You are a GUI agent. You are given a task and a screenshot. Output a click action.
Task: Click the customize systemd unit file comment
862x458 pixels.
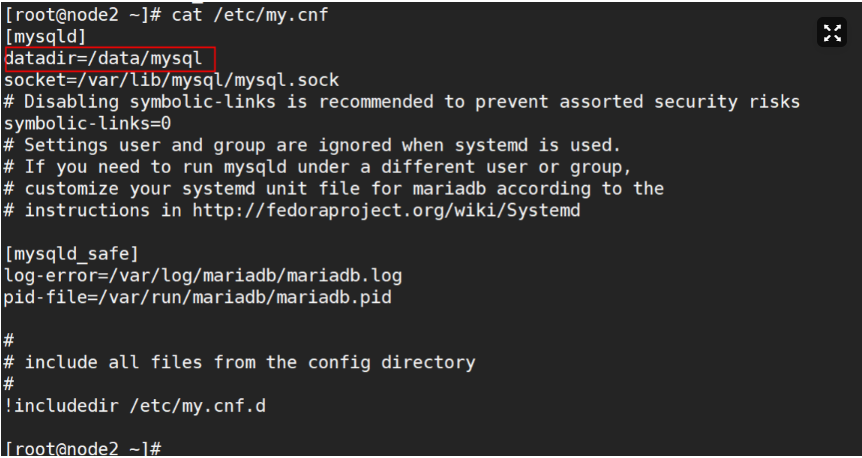point(333,188)
